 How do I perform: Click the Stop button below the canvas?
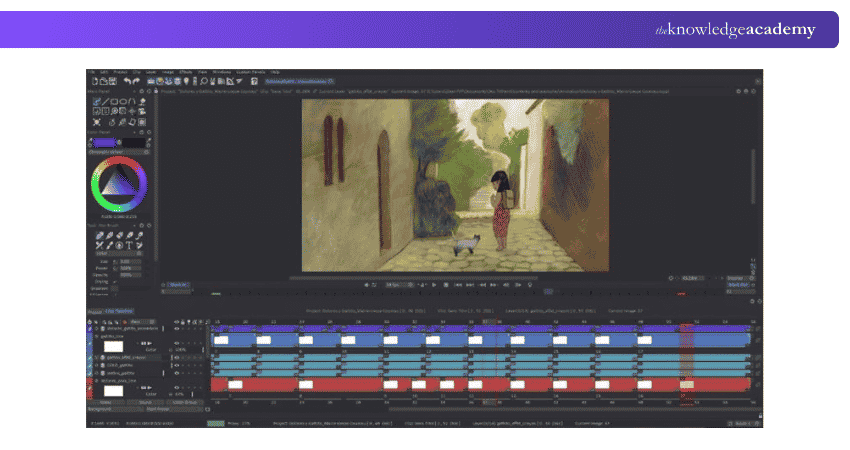click(446, 285)
